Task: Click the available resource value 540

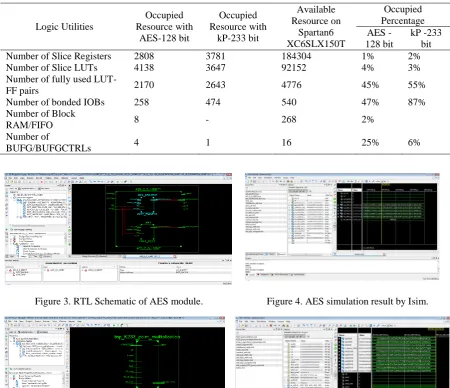Action: point(289,102)
